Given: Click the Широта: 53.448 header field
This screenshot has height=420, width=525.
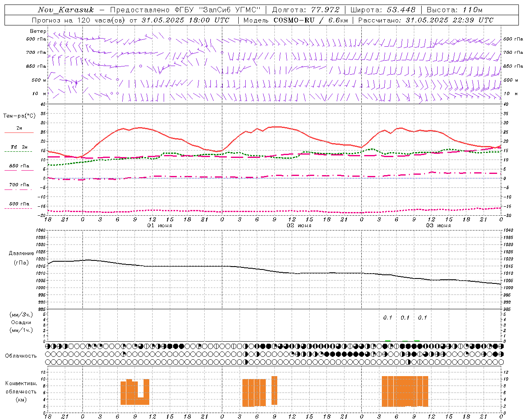Looking at the screenshot, I should (x=383, y=10).
